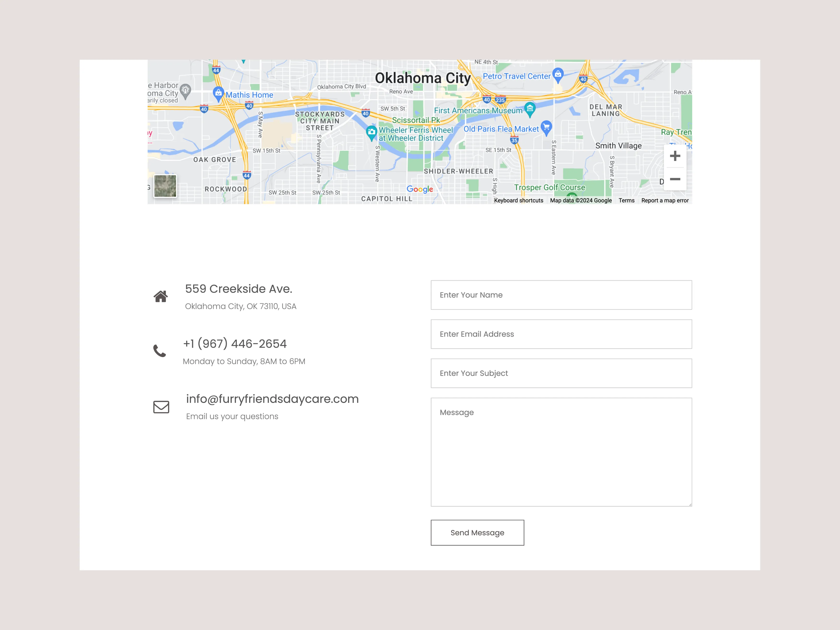The image size is (840, 630).
Task: Click the Enter Email Address field
Action: [x=561, y=334]
